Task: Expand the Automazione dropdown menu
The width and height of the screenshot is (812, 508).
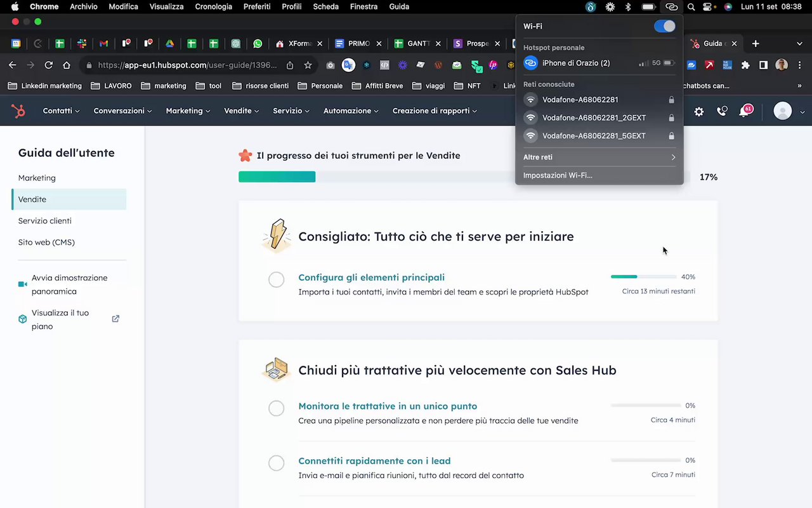Action: coord(351,110)
